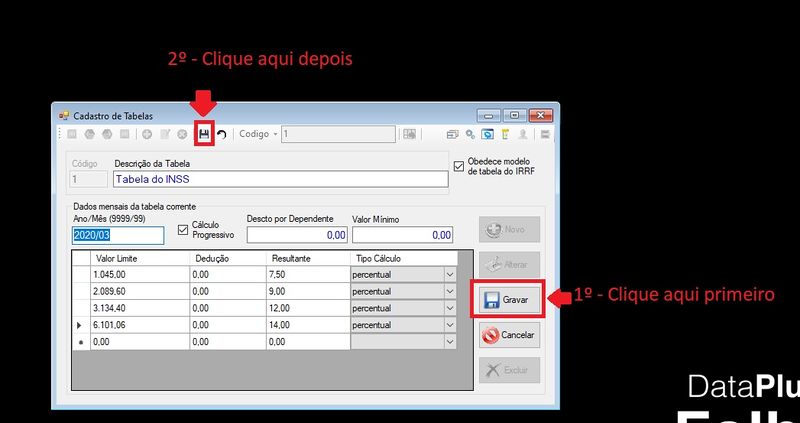Click the Cadastro de Tabelas window title icon
The height and width of the screenshot is (423, 800).
coord(64,116)
